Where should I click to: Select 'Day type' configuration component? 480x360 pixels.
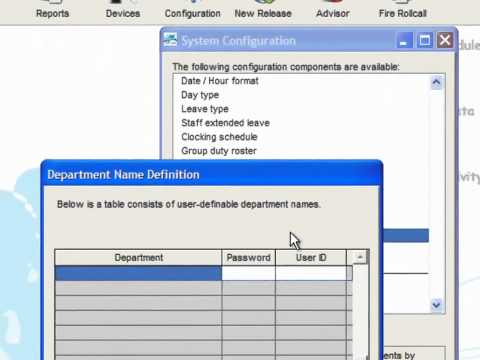pyautogui.click(x=200, y=95)
